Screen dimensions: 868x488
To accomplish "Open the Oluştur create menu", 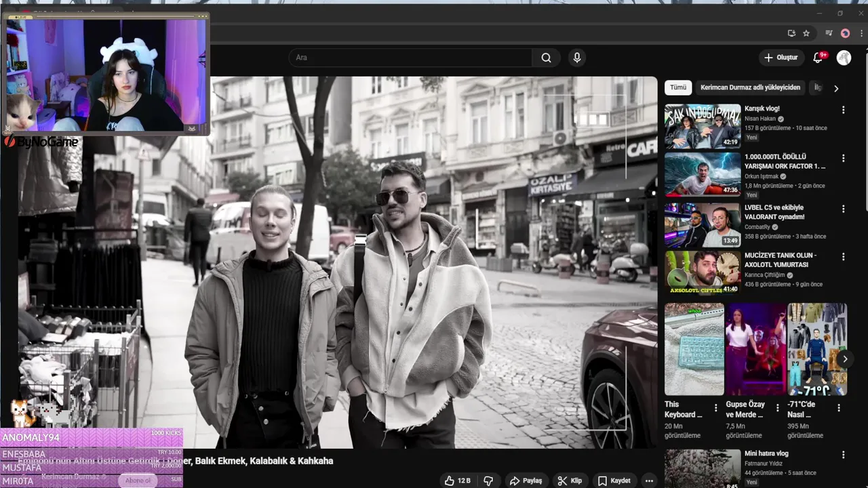I will tap(781, 58).
